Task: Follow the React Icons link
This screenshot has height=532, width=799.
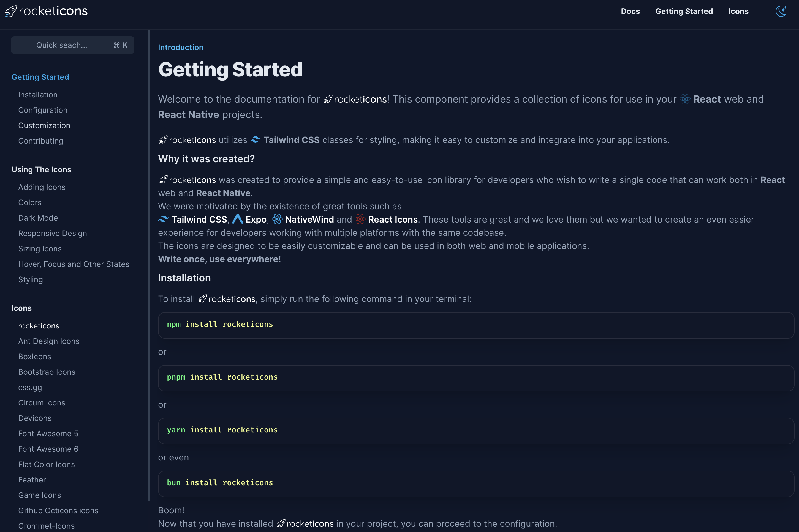Action: coord(393,220)
